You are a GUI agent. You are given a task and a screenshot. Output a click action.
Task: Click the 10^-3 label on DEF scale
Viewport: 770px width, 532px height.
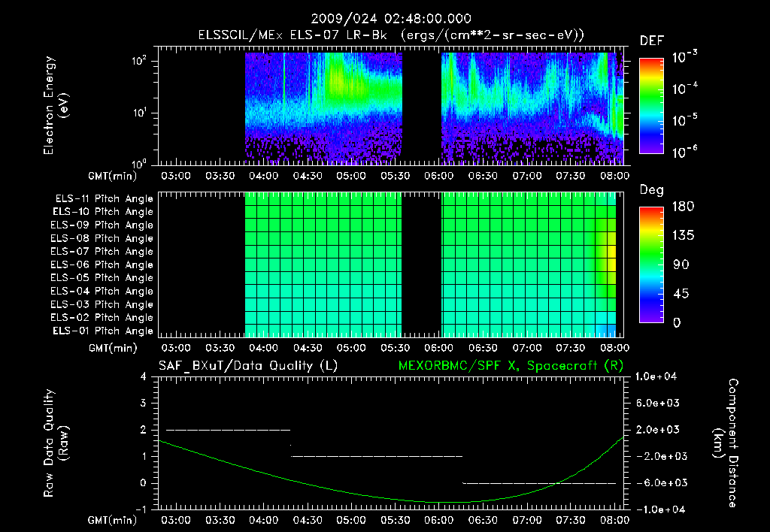(x=684, y=57)
